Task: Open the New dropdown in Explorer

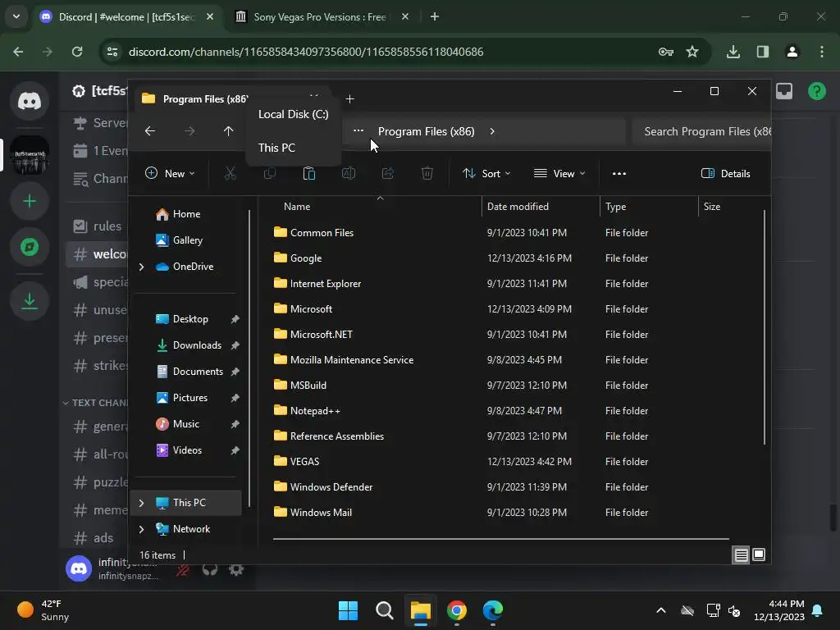Action: pyautogui.click(x=171, y=174)
